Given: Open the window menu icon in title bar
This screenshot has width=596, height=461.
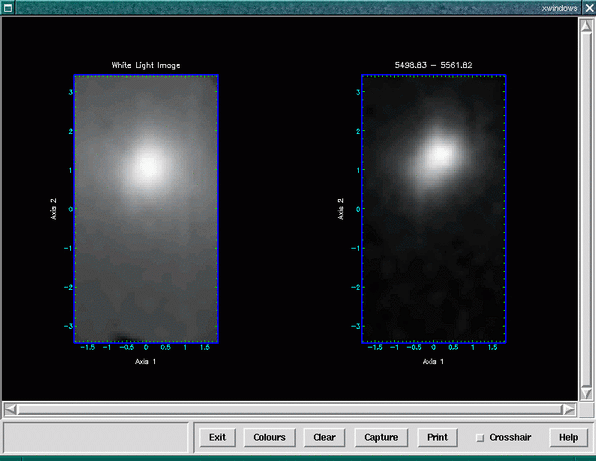Looking at the screenshot, I should pos(7,7).
